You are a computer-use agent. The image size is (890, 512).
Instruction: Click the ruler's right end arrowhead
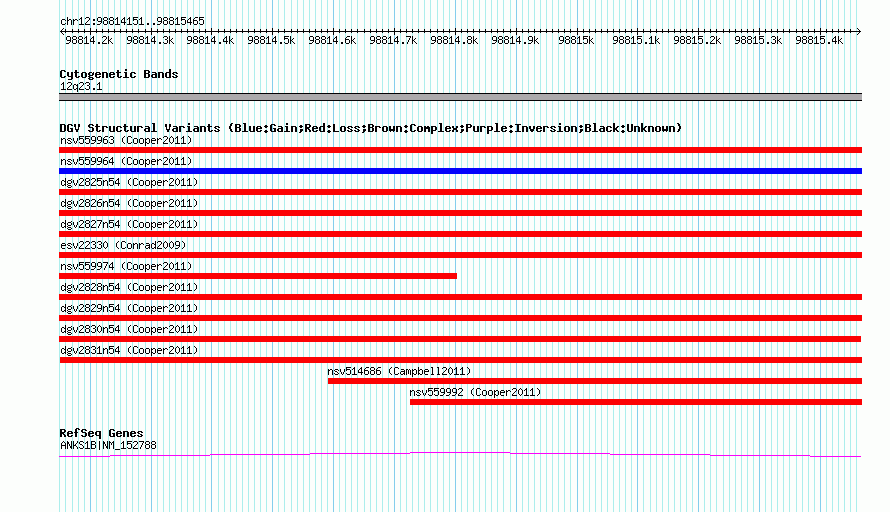pos(859,31)
